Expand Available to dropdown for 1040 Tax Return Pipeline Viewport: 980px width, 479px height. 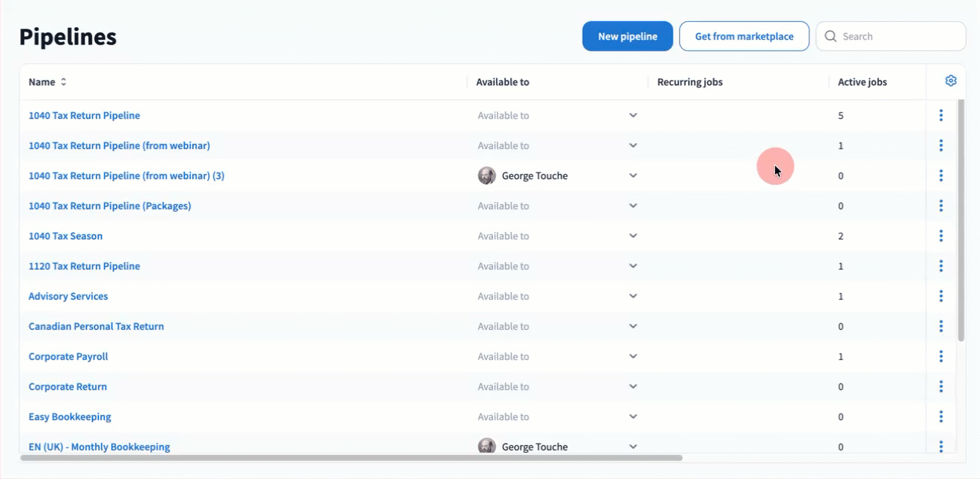633,115
